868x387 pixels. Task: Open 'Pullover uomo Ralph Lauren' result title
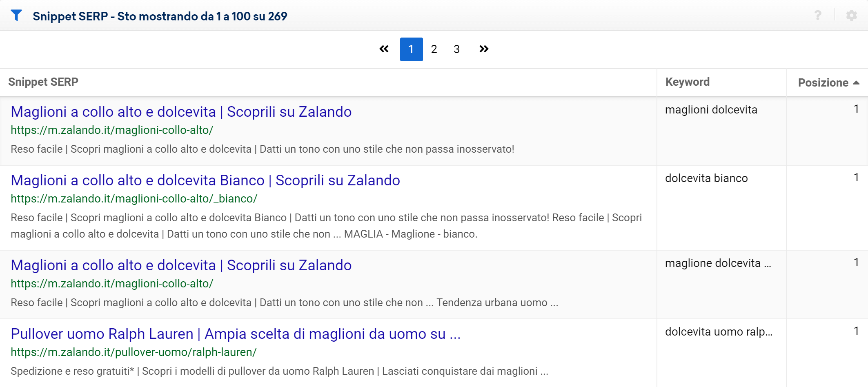[235, 334]
